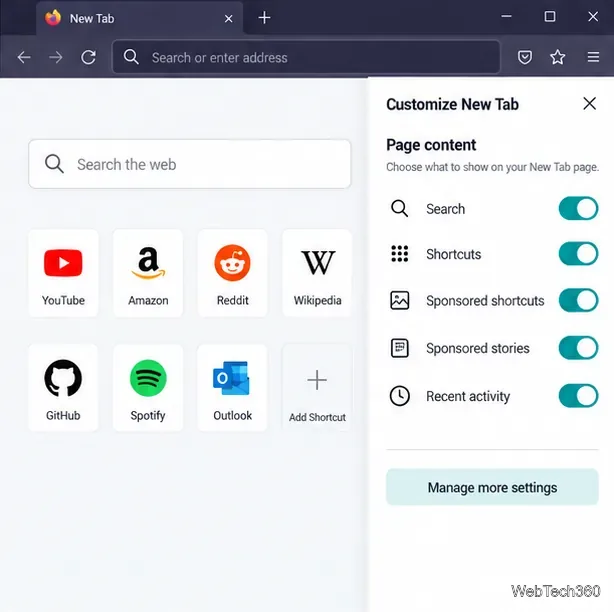Click the Shortcuts grid icon
Screen dimensions: 614x612
click(399, 254)
